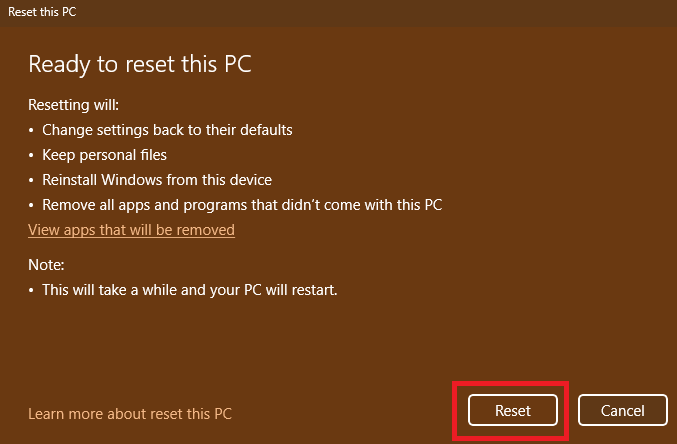Screen dimensions: 677x444
Task: Click the bullet before Change settings line
Action: coord(31,130)
